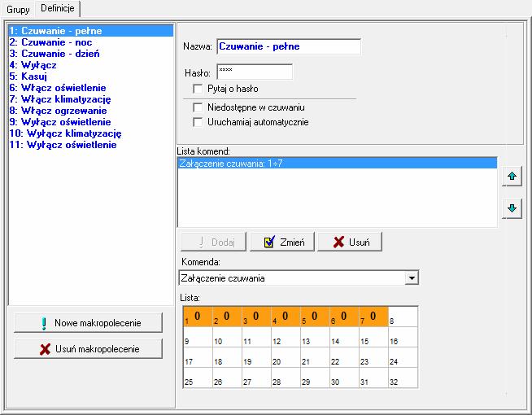The height and width of the screenshot is (415, 532).
Task: Toggle 'Niedostępne w czuwaniu' checkbox
Action: [198, 107]
